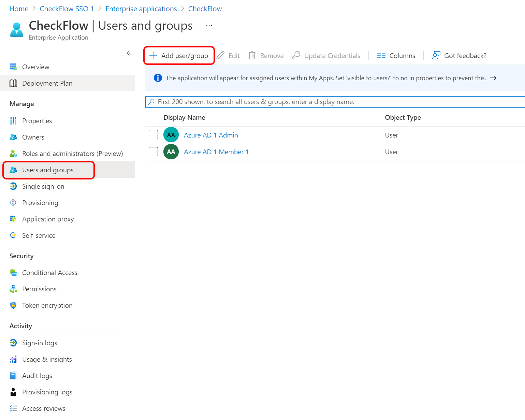525x420 pixels.
Task: Click the key icon for Update Credentials
Action: (296, 56)
